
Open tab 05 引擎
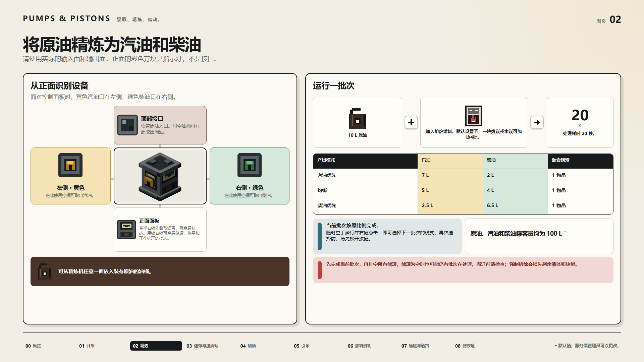(302, 346)
